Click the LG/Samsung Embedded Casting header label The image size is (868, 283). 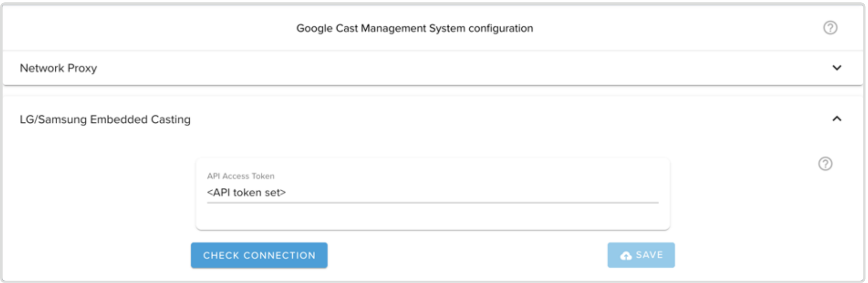(105, 119)
